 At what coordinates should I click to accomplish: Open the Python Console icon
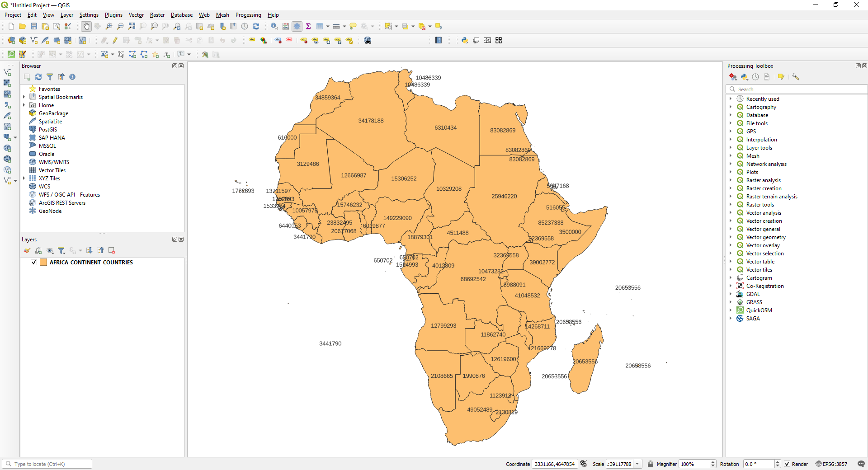(x=464, y=40)
